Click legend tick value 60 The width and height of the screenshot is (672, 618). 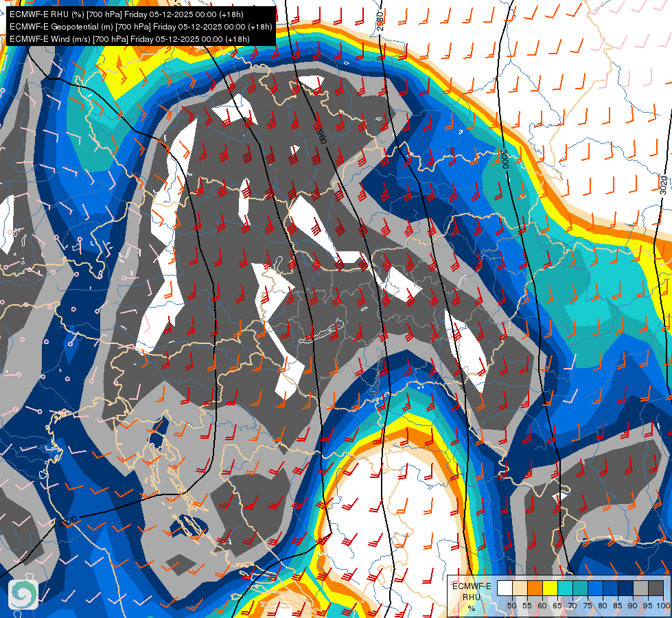pyautogui.click(x=542, y=606)
